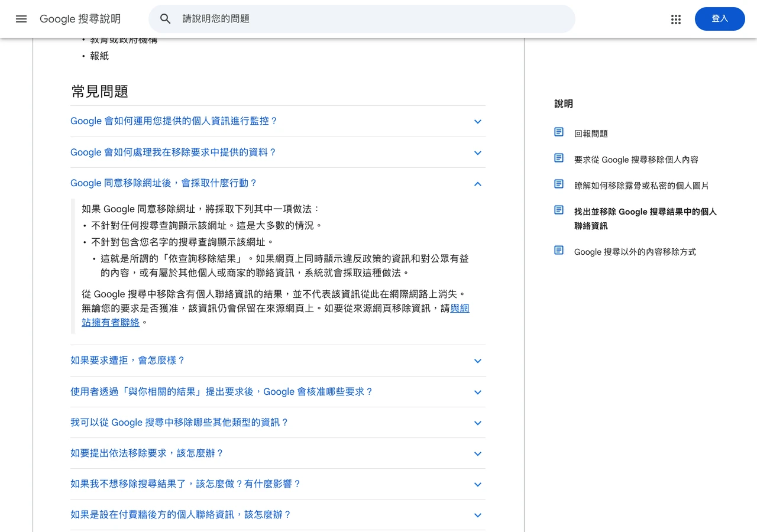Click the article icon beside 要求從 Google 搜尋移除個人內容
Image resolution: width=757 pixels, height=532 pixels.
559,158
